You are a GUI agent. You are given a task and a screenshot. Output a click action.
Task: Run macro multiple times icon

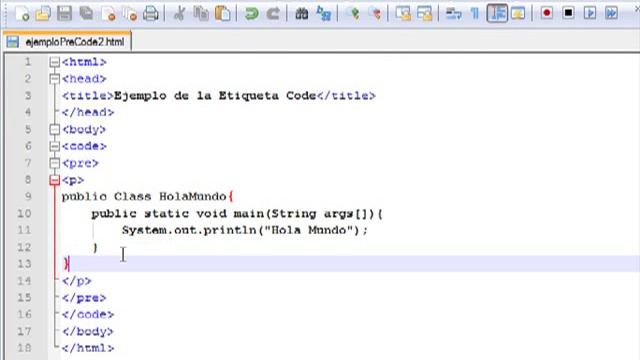(x=611, y=13)
